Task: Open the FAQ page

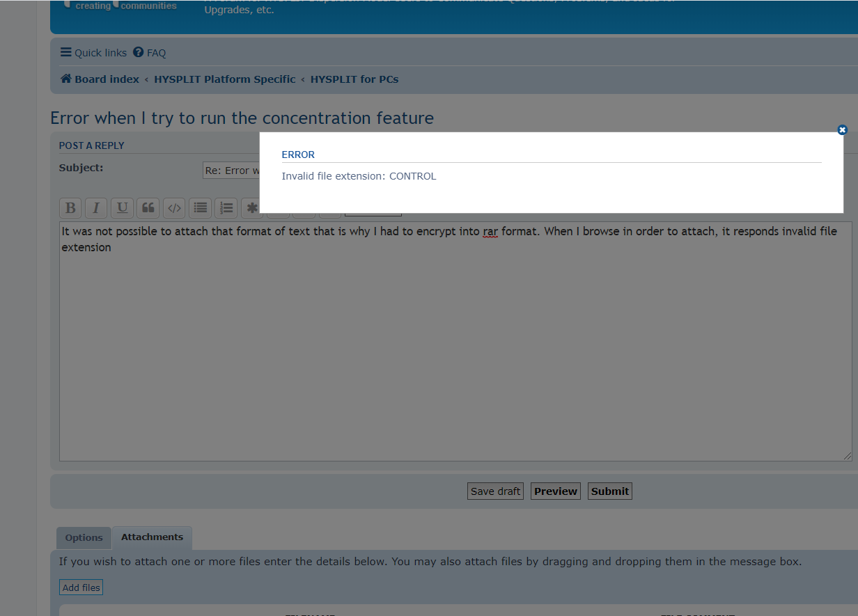Action: pos(150,53)
